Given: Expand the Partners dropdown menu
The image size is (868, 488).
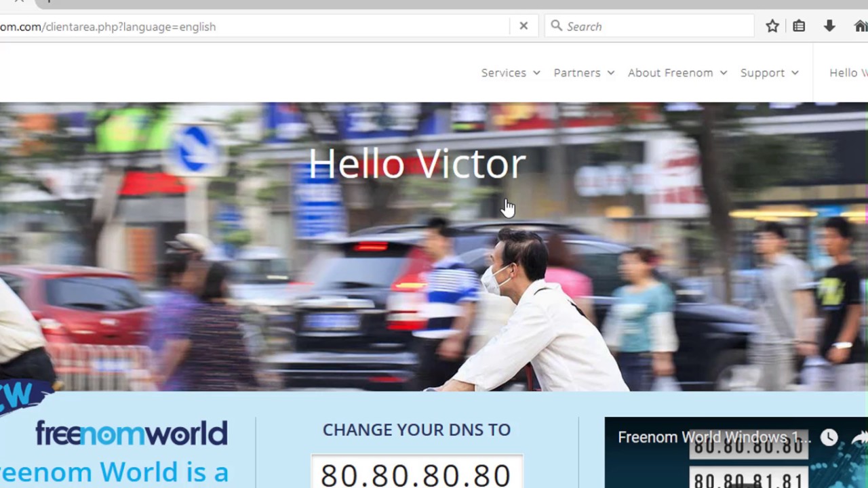Looking at the screenshot, I should click(584, 73).
